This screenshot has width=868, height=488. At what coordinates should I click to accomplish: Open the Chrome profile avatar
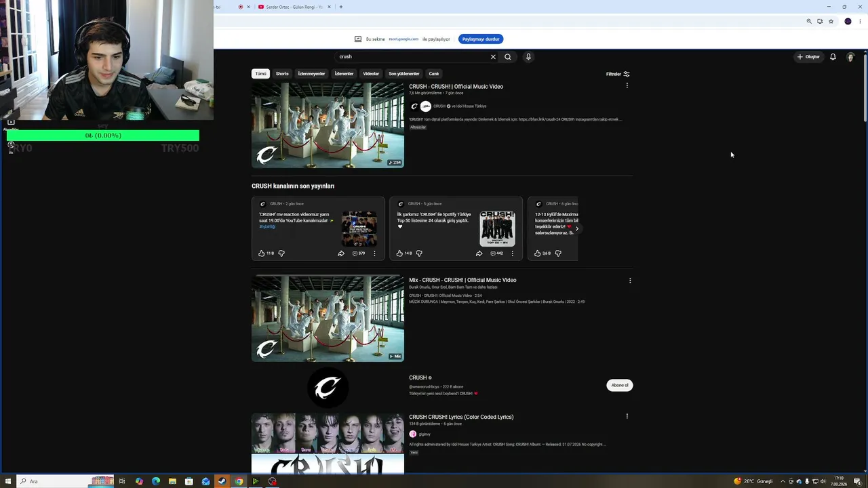tap(848, 21)
